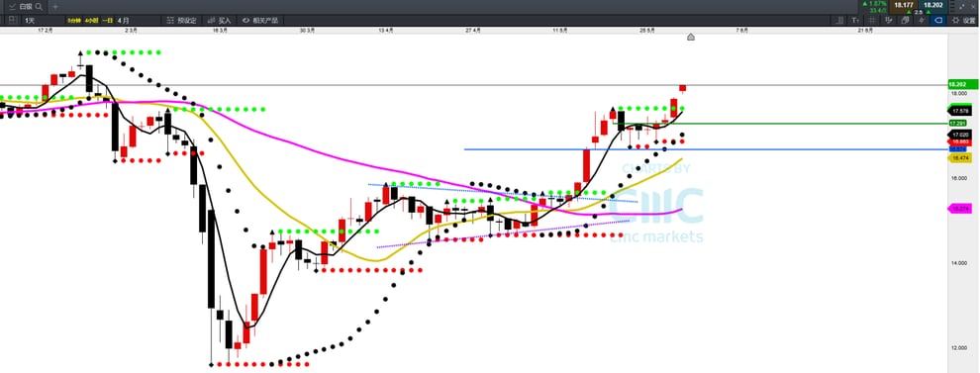Click the buy price 18.202
The width and height of the screenshot is (980, 373).
click(x=933, y=6)
